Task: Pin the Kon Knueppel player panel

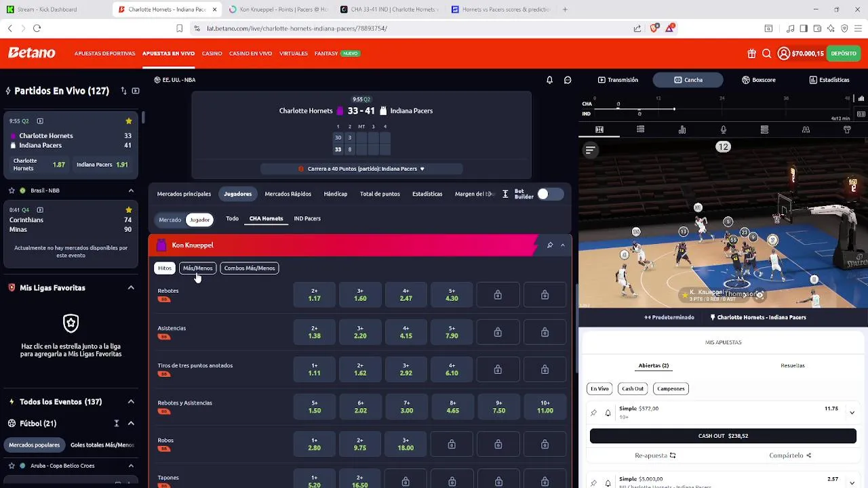Action: point(550,245)
